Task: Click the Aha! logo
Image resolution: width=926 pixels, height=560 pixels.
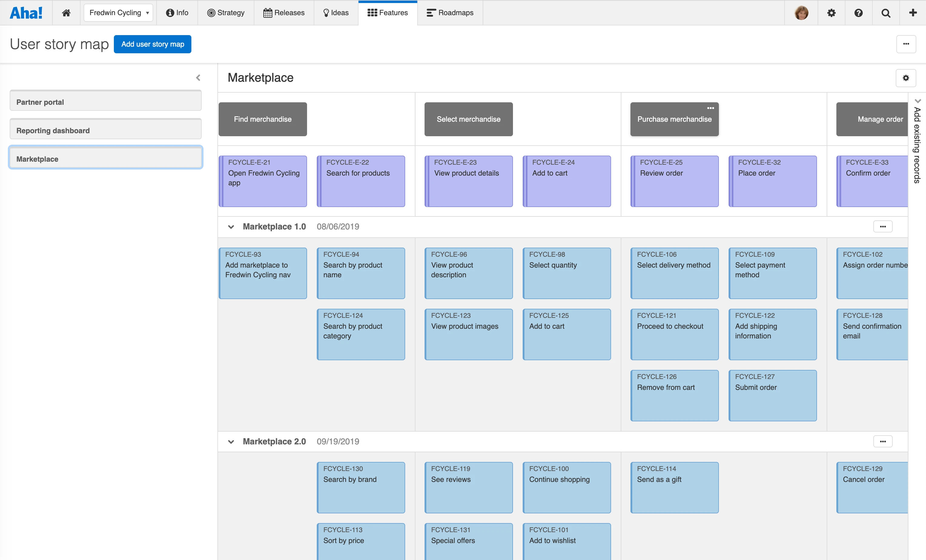Action: click(x=26, y=13)
